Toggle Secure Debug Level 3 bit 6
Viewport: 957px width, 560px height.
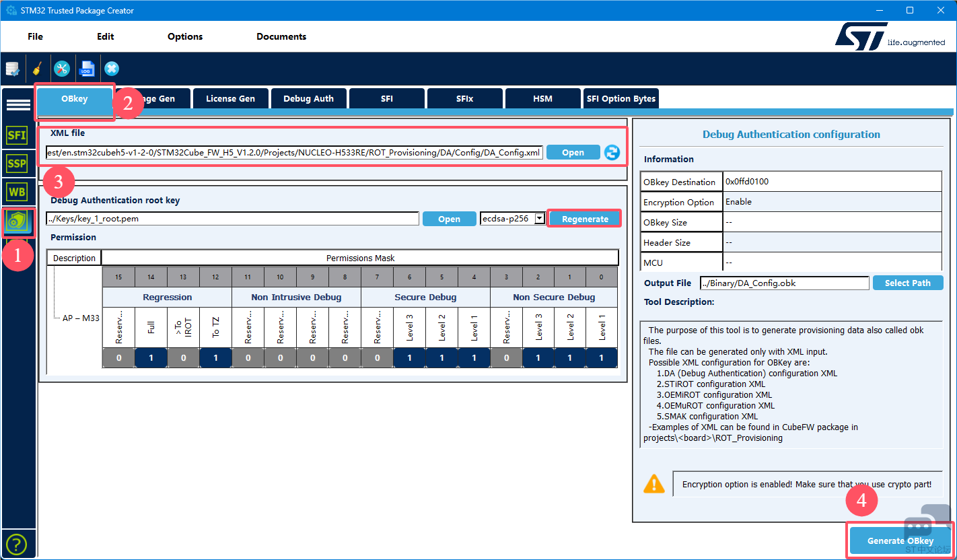[409, 358]
